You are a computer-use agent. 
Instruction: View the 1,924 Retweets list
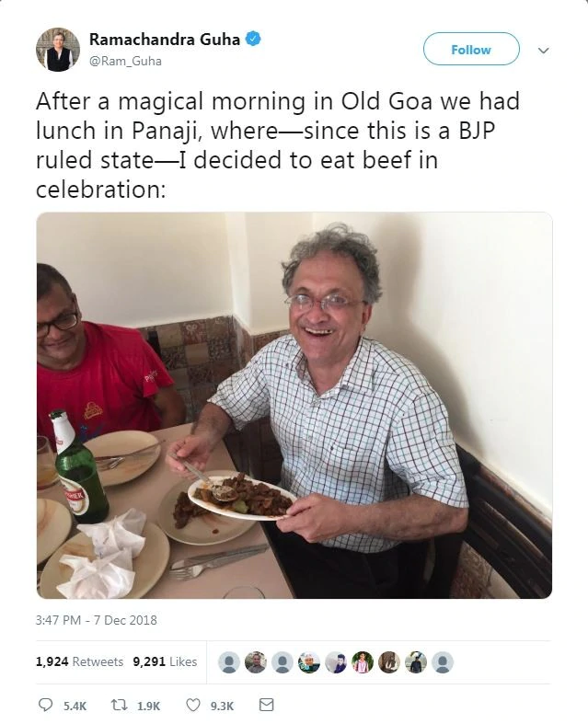[79, 661]
